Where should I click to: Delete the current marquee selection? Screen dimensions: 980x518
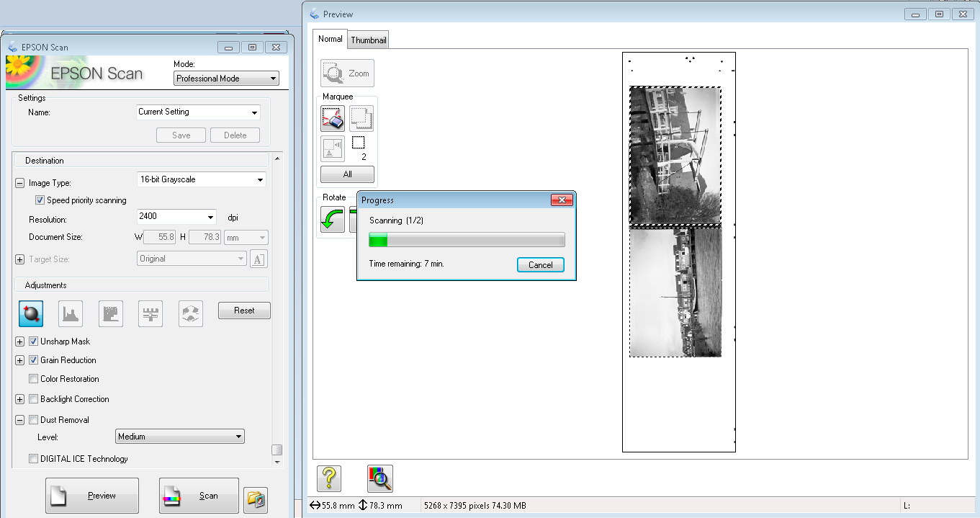pos(332,118)
